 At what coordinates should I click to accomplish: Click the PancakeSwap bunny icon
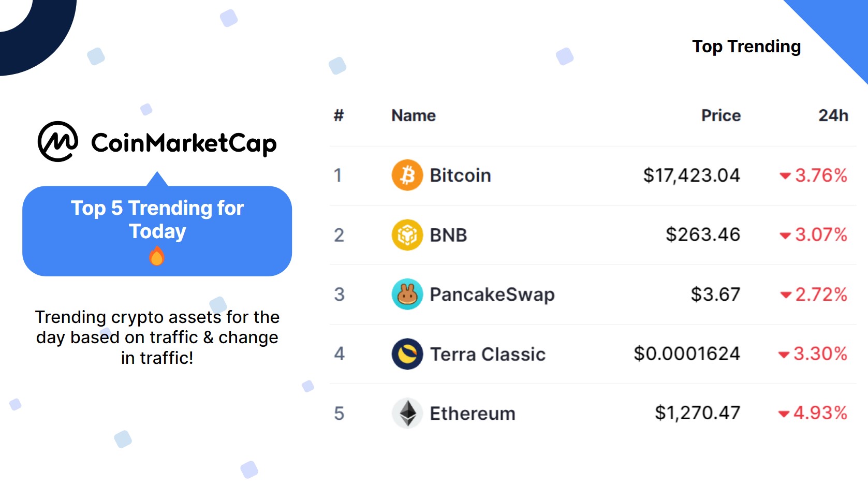pyautogui.click(x=407, y=294)
